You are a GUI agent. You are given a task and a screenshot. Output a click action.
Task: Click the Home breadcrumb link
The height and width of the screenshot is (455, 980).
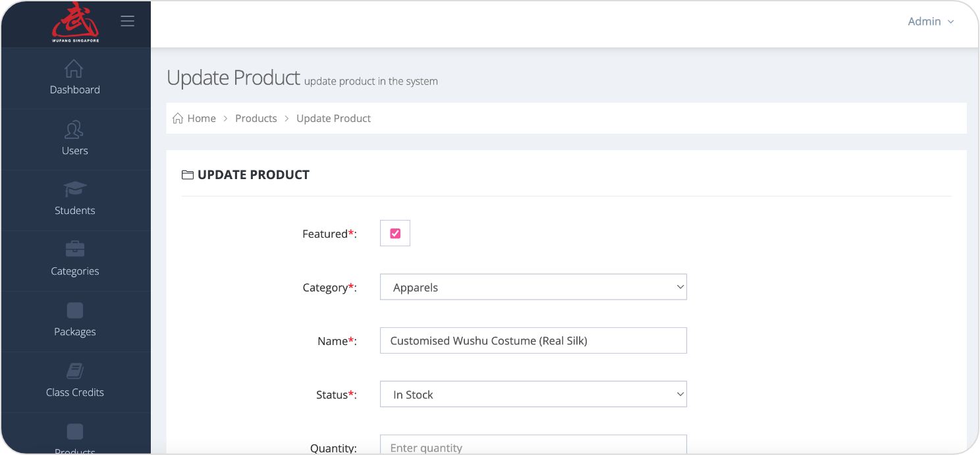(202, 119)
